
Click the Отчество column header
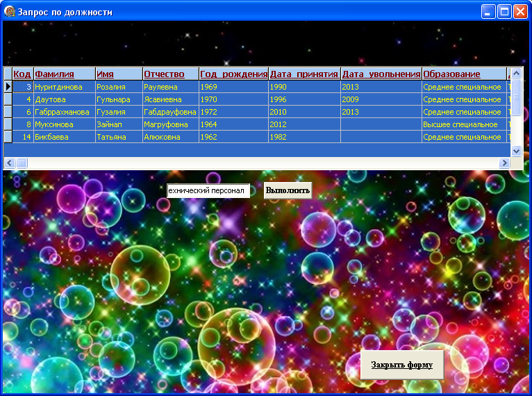pyautogui.click(x=171, y=74)
